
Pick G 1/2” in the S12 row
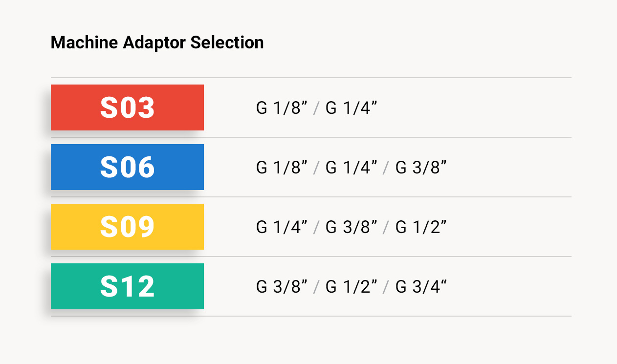point(352,287)
